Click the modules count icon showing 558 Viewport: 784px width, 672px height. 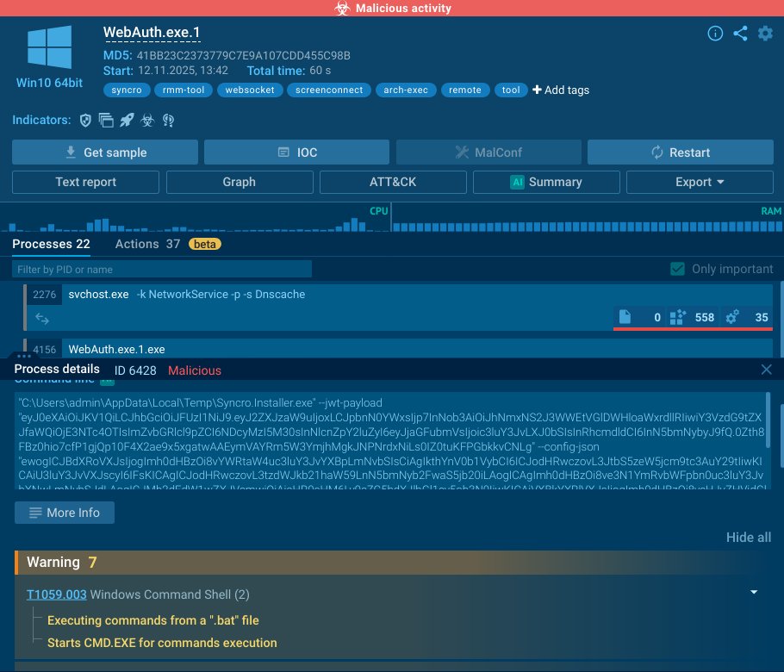pos(677,317)
